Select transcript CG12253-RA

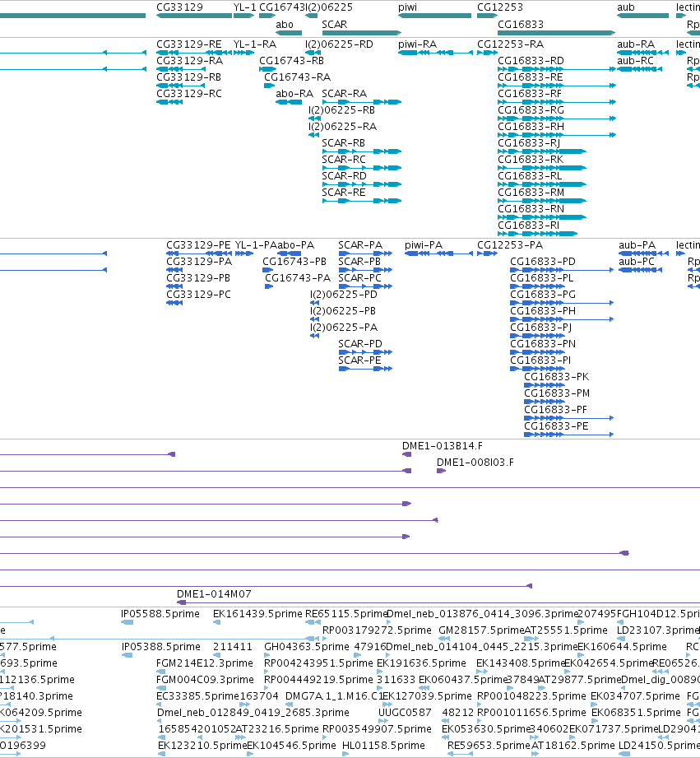(488, 53)
